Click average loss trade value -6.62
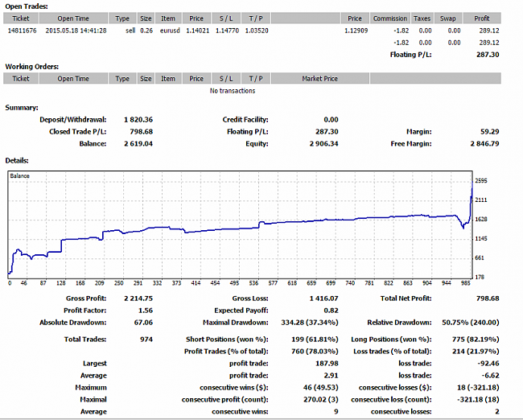The height and width of the screenshot is (420, 523). pyautogui.click(x=490, y=376)
